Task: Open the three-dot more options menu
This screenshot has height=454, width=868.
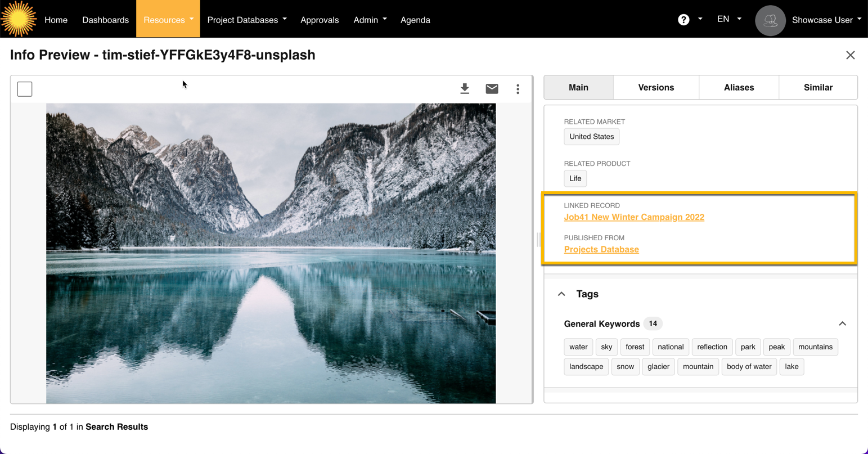Action: pos(518,89)
